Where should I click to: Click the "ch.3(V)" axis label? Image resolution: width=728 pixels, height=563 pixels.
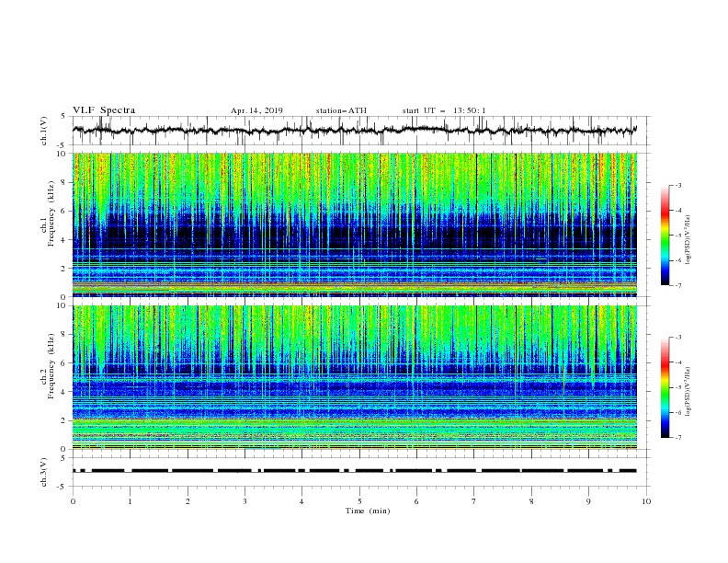(44, 472)
